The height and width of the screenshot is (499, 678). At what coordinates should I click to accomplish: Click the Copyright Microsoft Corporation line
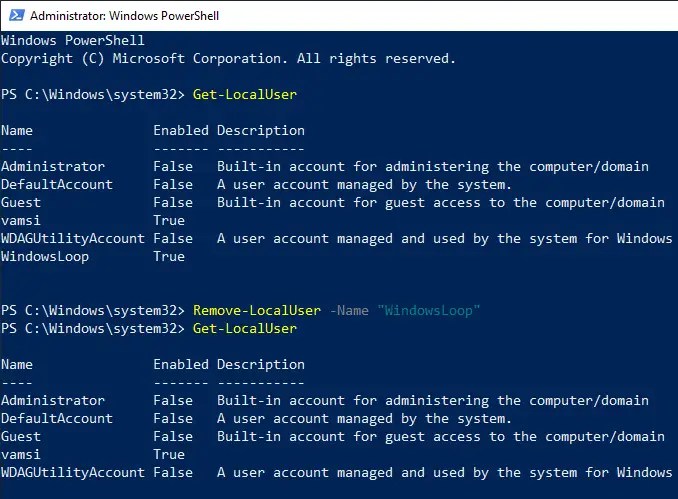pos(228,58)
